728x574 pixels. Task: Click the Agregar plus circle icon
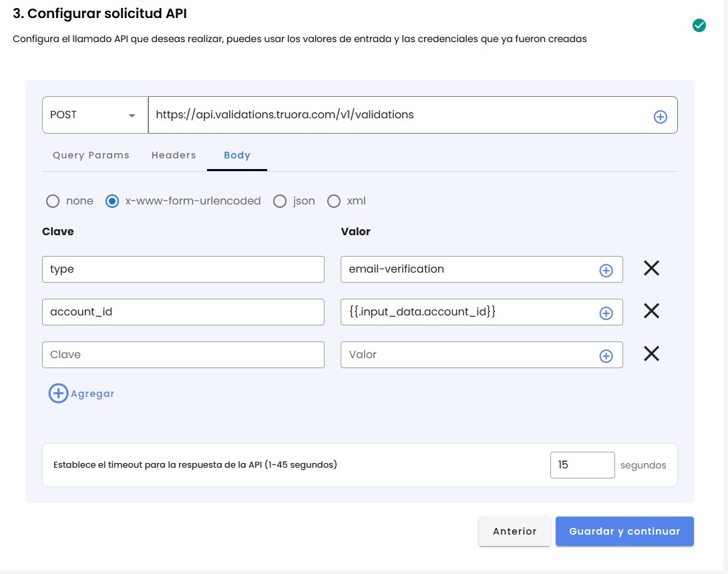coord(59,394)
